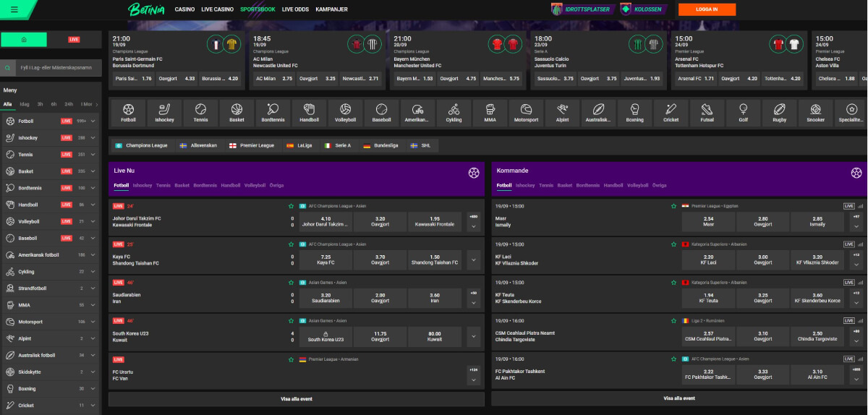This screenshot has width=868, height=415.
Task: Open the hamburger menu at top left
Action: (x=14, y=9)
